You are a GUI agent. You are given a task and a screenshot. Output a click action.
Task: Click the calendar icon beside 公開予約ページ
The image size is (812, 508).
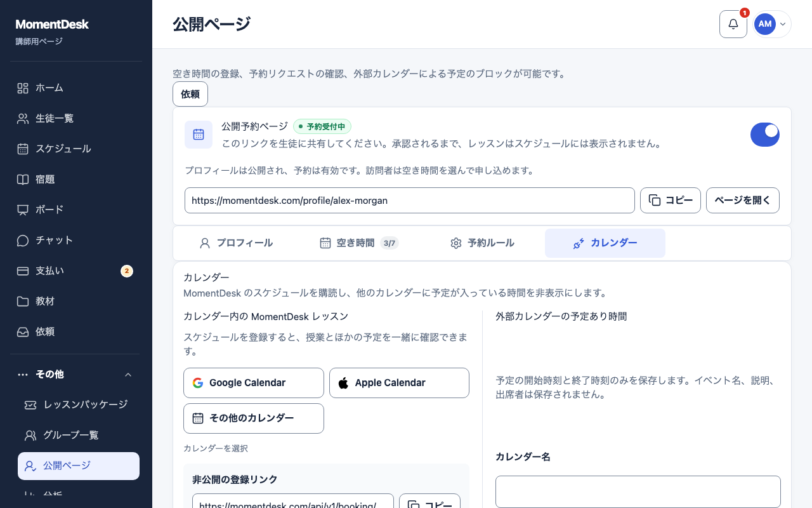coord(199,135)
